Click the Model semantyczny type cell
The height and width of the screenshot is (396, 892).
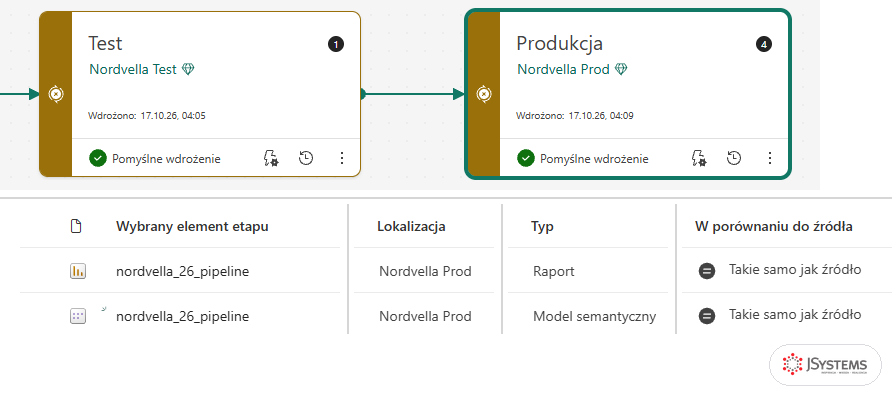click(594, 316)
